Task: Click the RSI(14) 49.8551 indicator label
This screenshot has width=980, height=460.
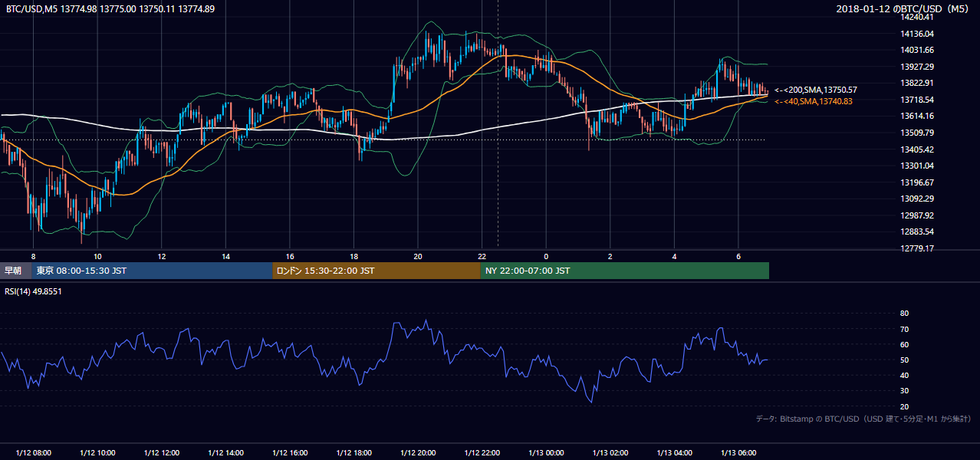Action: point(33,291)
